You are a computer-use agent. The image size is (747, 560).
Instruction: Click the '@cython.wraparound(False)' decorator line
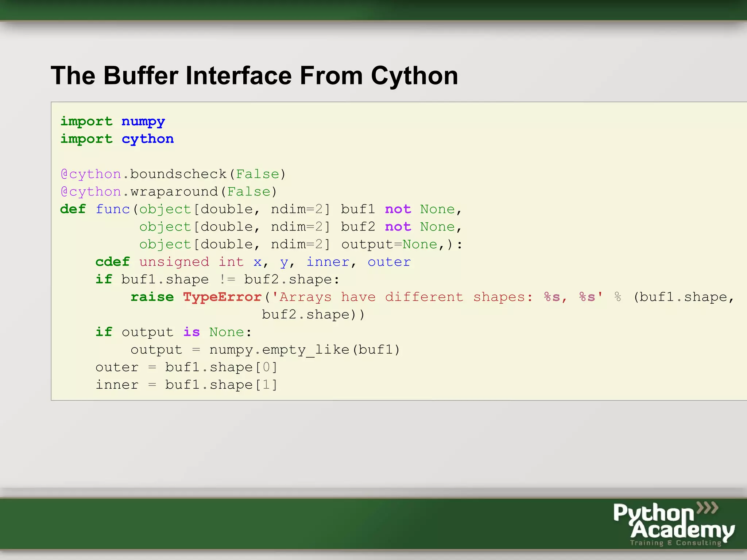[x=169, y=191]
